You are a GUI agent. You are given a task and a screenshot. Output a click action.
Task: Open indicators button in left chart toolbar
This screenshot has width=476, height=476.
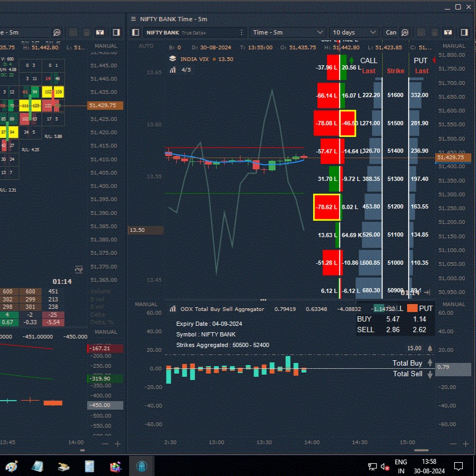[57, 32]
